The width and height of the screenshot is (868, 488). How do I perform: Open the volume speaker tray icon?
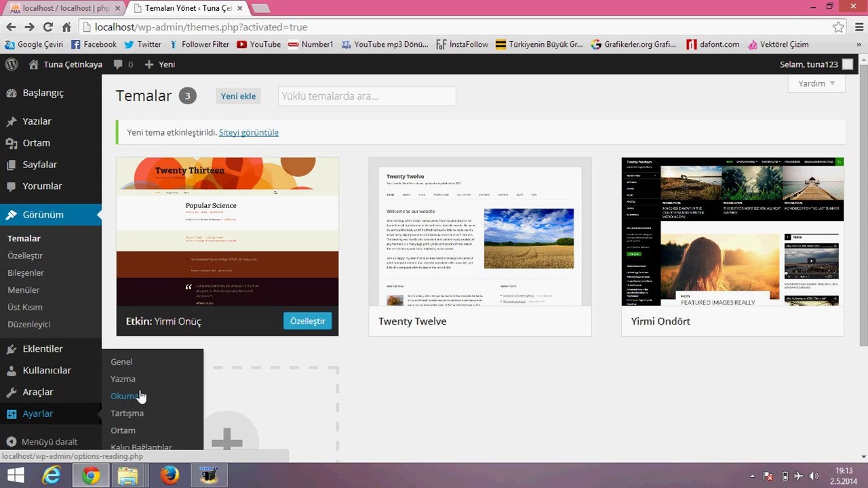click(x=814, y=476)
